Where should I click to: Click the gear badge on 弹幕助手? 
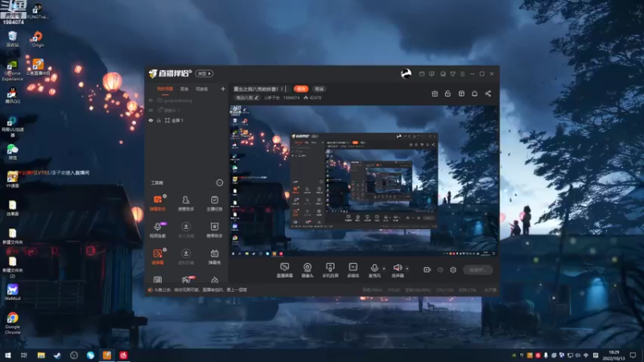165,196
